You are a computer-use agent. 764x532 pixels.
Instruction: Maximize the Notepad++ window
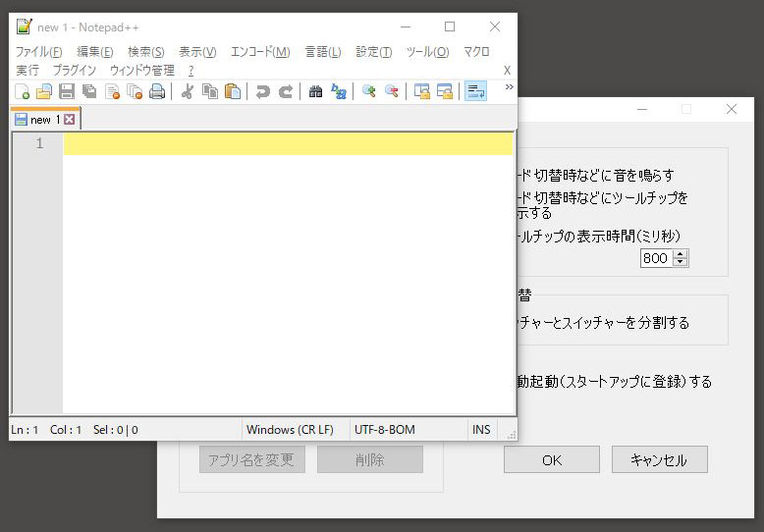pyautogui.click(x=450, y=27)
